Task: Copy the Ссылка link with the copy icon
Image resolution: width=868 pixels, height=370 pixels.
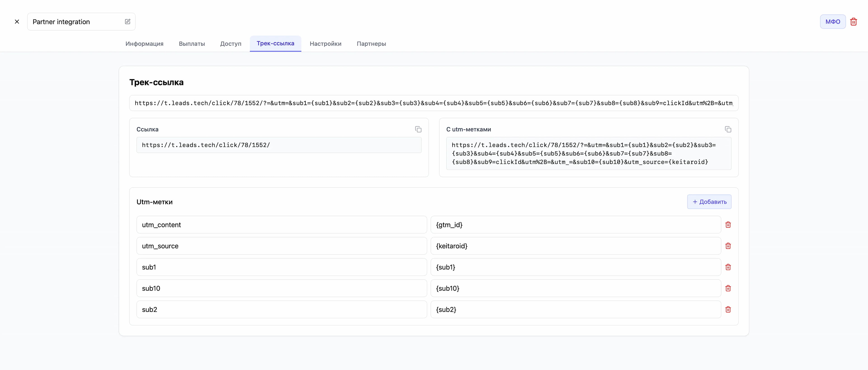Action: pyautogui.click(x=418, y=130)
